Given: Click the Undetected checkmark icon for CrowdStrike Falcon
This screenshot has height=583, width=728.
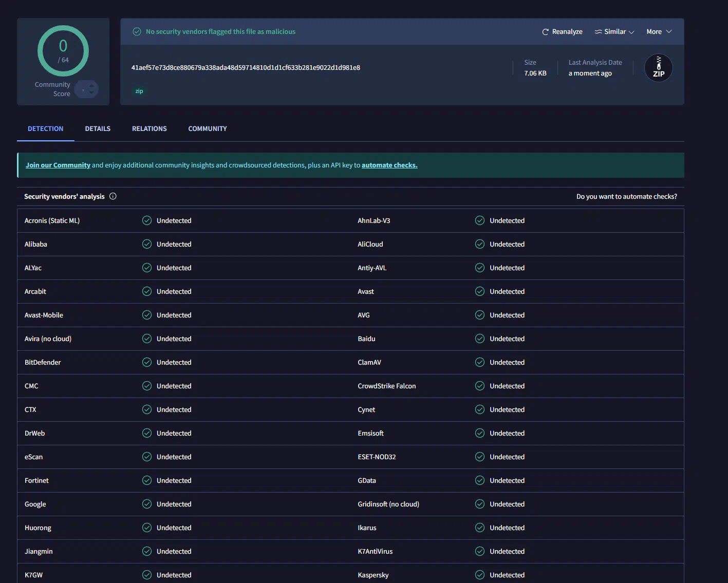Looking at the screenshot, I should [480, 386].
